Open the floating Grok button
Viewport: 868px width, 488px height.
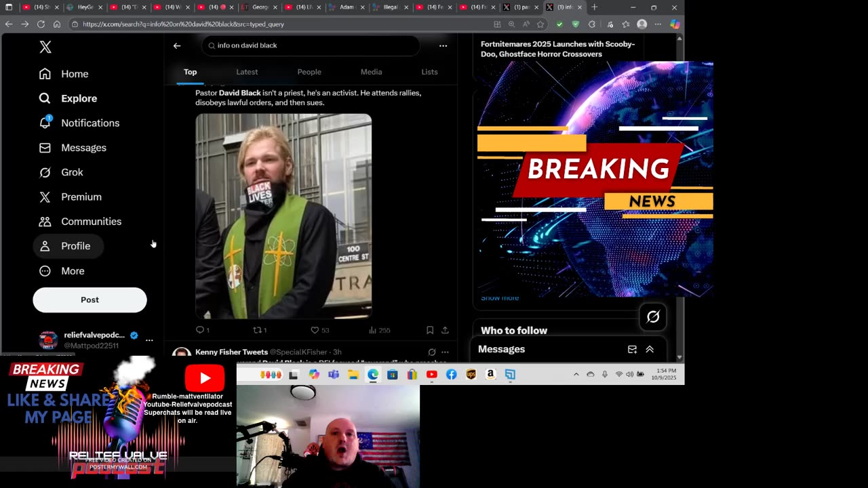(x=653, y=317)
